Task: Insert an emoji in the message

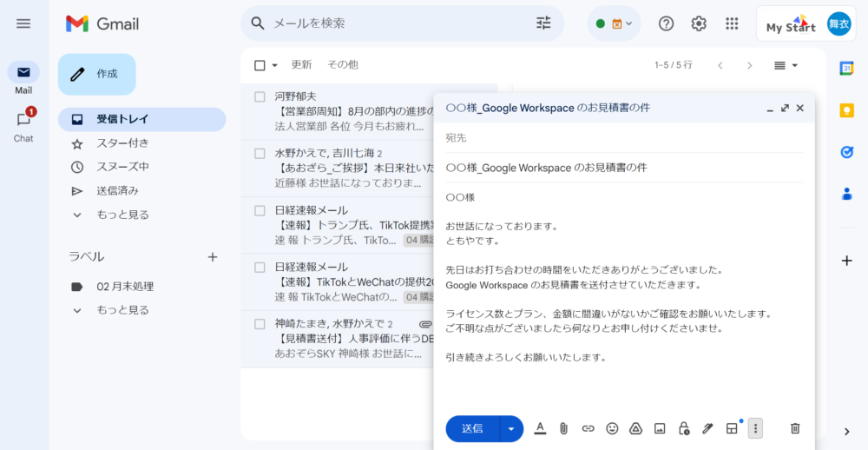Action: 612,427
